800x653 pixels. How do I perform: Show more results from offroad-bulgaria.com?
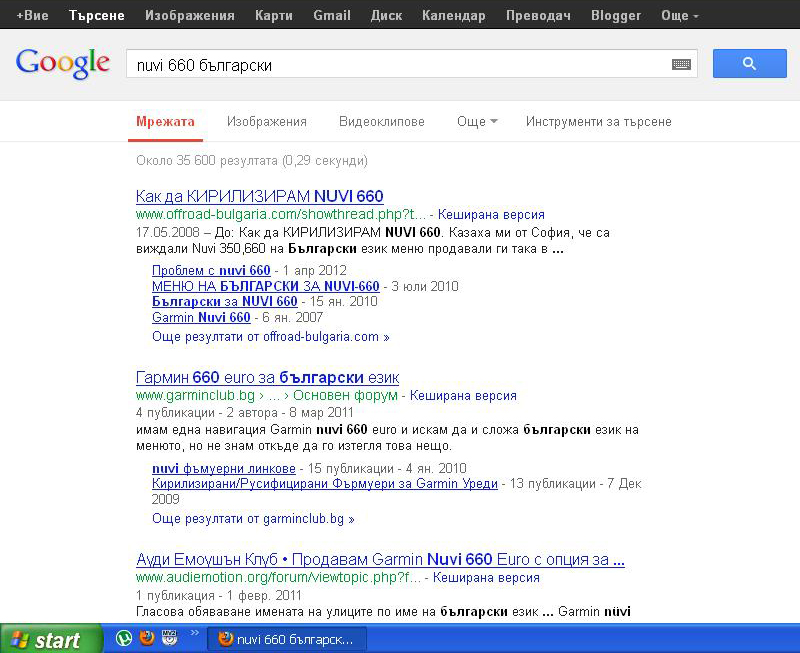pyautogui.click(x=271, y=337)
